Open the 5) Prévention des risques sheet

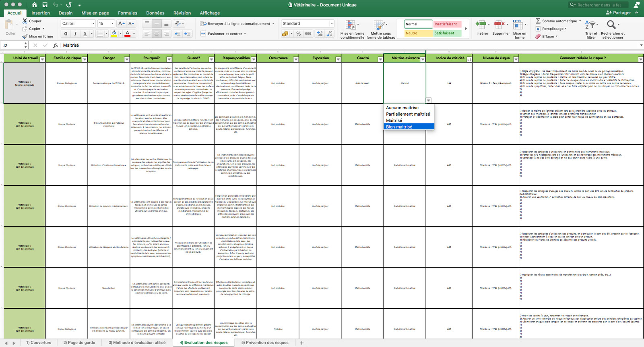pos(265,343)
